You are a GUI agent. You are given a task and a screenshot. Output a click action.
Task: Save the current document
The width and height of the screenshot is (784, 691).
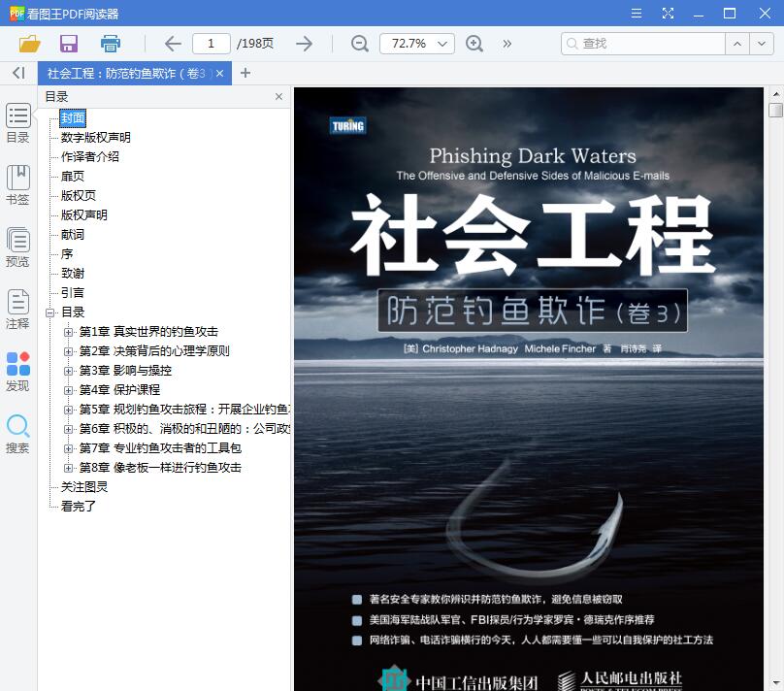pyautogui.click(x=68, y=44)
